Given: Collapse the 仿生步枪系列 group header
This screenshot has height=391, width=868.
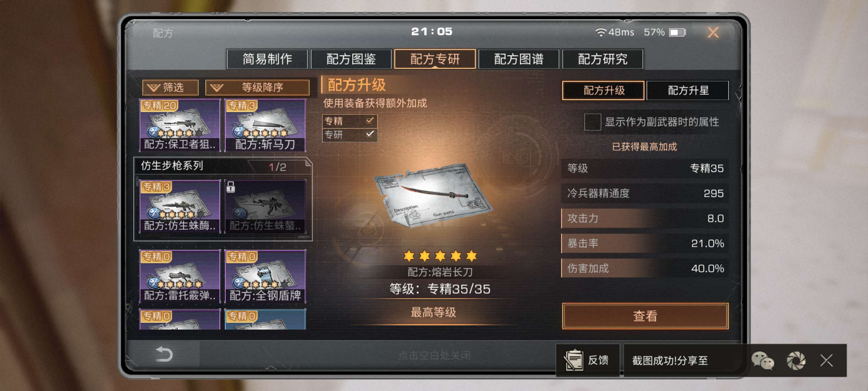Looking at the screenshot, I should click(x=222, y=166).
